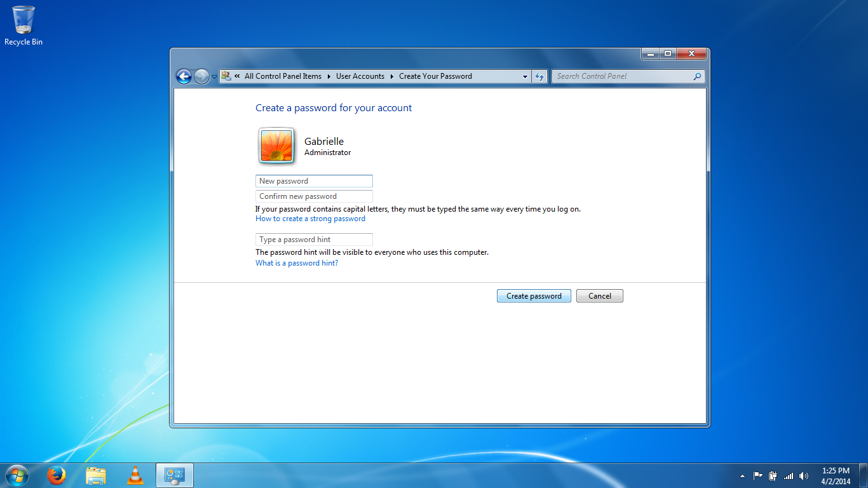The image size is (868, 488).
Task: Expand arrow after All Control Panel Items
Action: (329, 76)
